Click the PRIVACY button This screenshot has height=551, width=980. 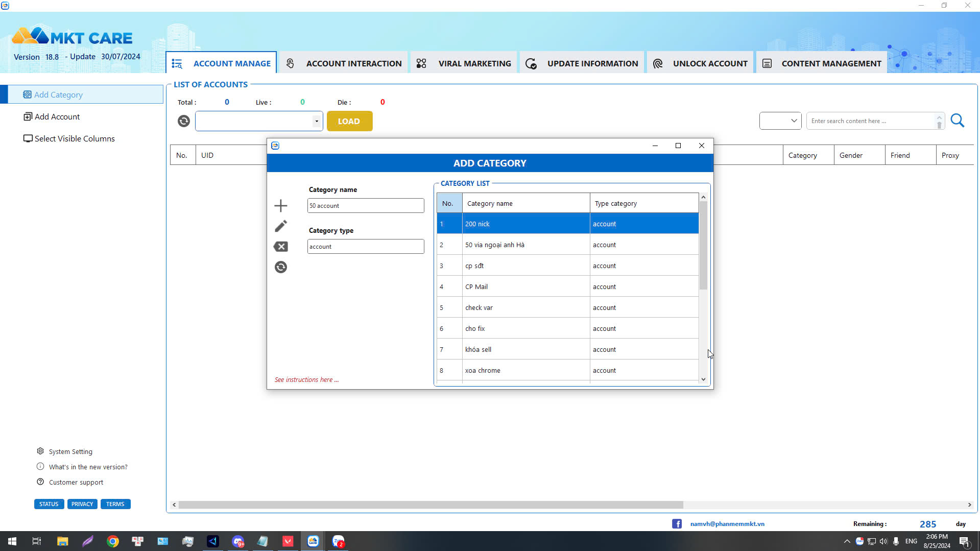coord(82,504)
